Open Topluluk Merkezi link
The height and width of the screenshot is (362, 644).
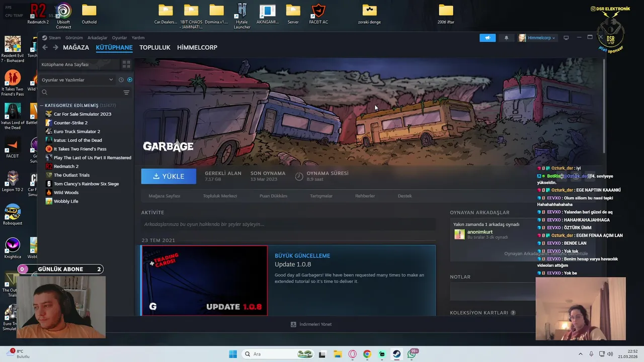(x=220, y=196)
